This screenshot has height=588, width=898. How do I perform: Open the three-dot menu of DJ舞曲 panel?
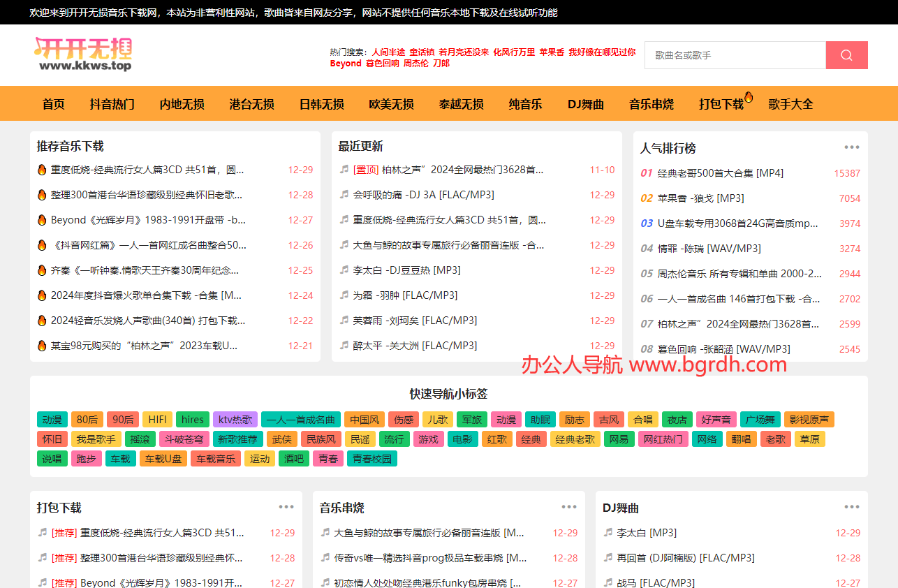(x=851, y=507)
